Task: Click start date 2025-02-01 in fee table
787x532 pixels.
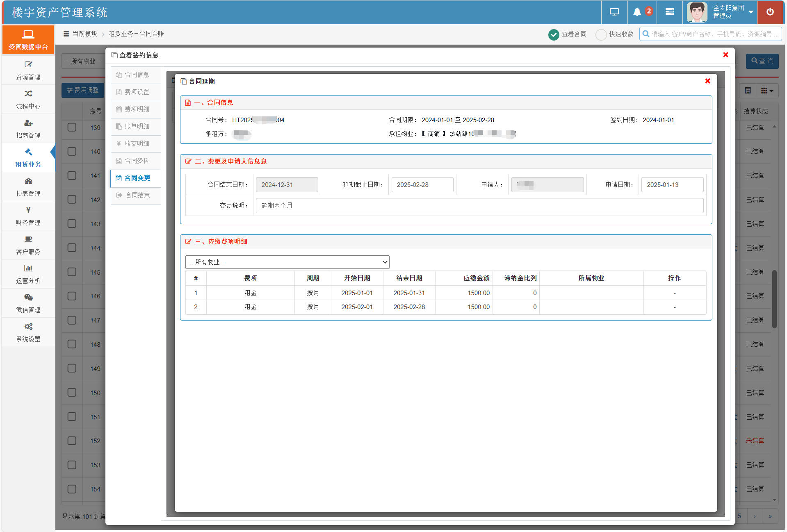Action: coord(357,307)
